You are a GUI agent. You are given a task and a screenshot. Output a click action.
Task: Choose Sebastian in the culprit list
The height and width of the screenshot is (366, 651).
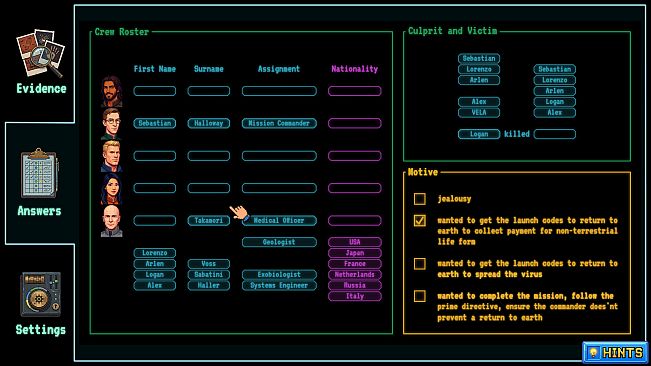click(x=479, y=59)
